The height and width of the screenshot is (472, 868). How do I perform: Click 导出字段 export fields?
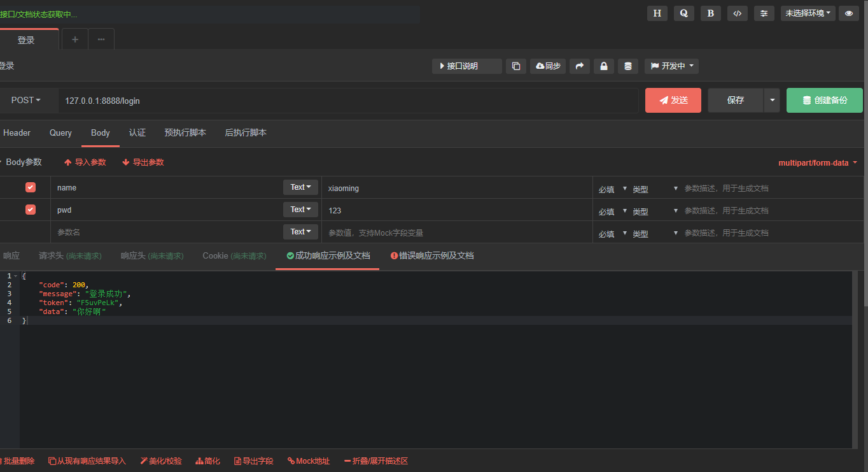254,461
